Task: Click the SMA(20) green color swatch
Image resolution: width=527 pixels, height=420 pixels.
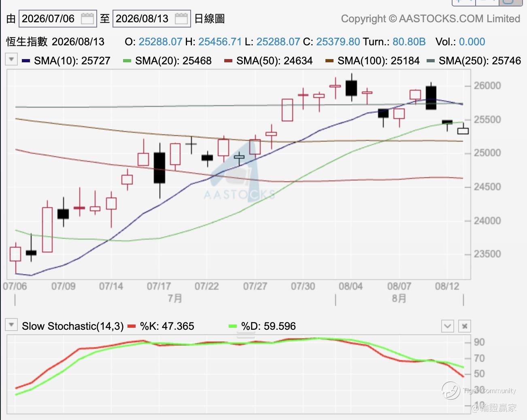Action: pyautogui.click(x=127, y=61)
